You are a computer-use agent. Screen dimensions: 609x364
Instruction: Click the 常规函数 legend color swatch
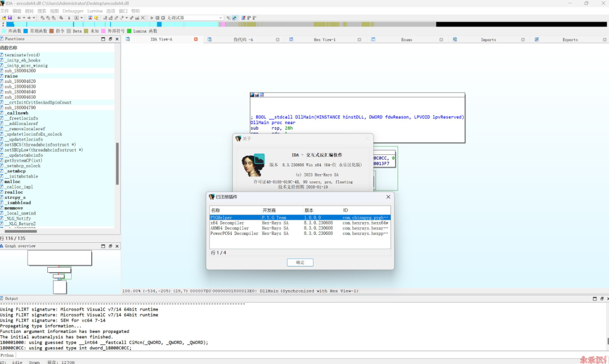[25, 31]
